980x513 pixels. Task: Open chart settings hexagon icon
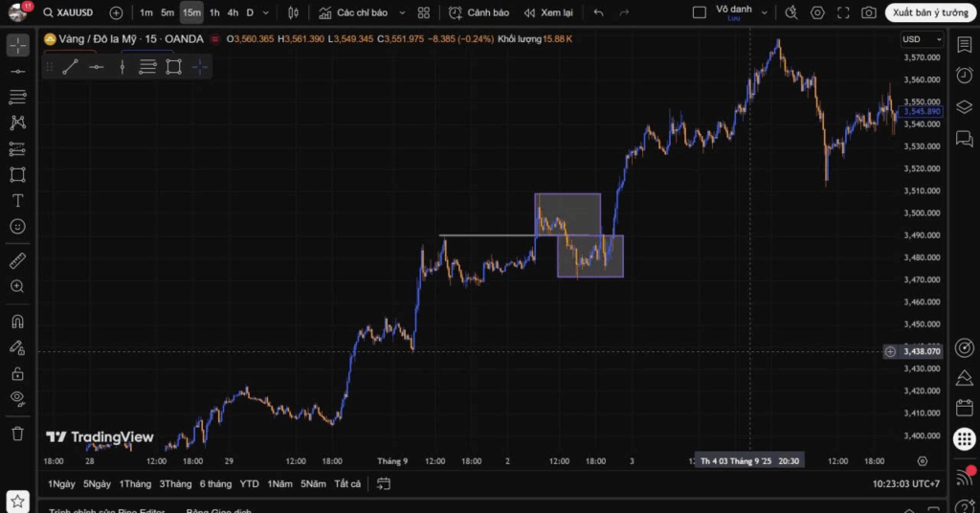point(817,12)
